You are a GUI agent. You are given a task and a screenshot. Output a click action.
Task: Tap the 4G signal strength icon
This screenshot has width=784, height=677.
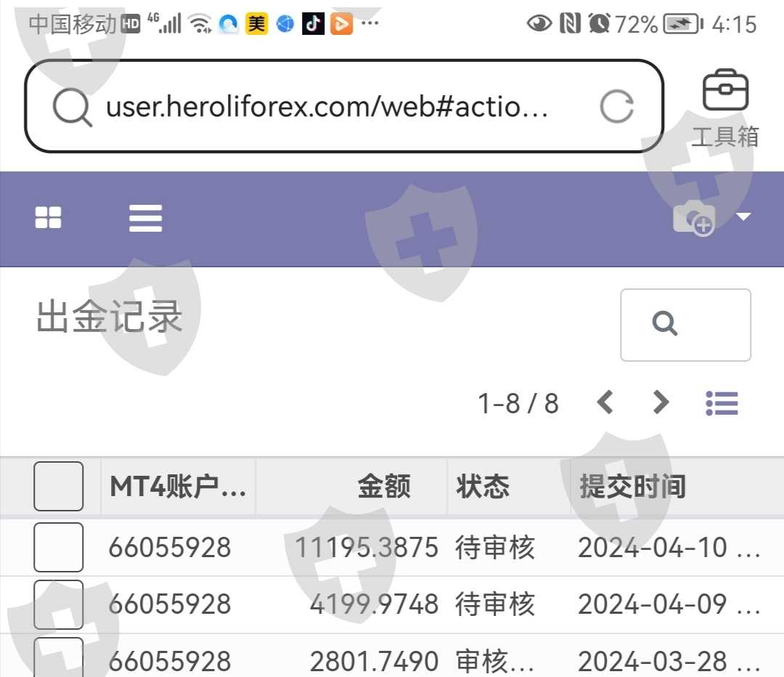pyautogui.click(x=164, y=23)
